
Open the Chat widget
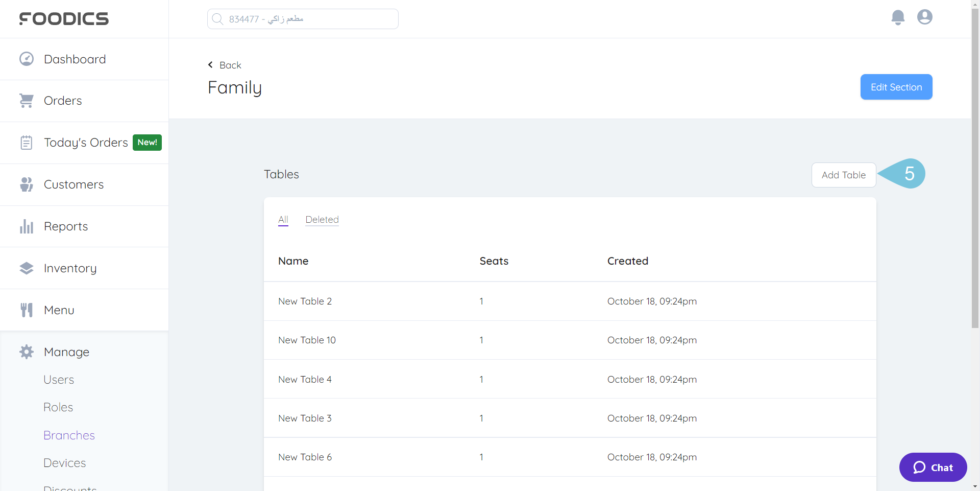[x=933, y=467]
